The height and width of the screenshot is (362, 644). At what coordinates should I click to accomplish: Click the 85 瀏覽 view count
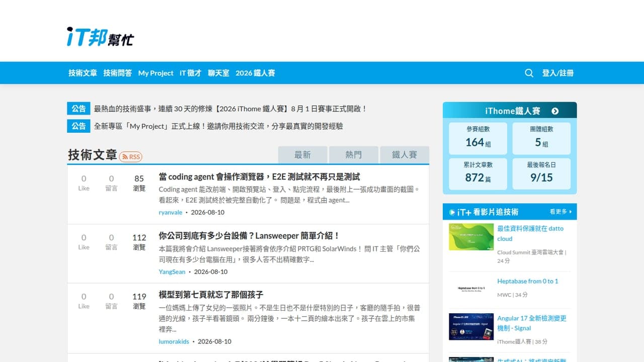(x=139, y=183)
